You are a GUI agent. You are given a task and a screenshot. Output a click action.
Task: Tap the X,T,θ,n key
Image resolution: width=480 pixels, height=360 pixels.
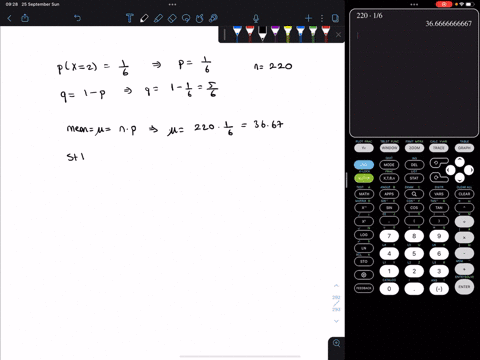click(389, 178)
